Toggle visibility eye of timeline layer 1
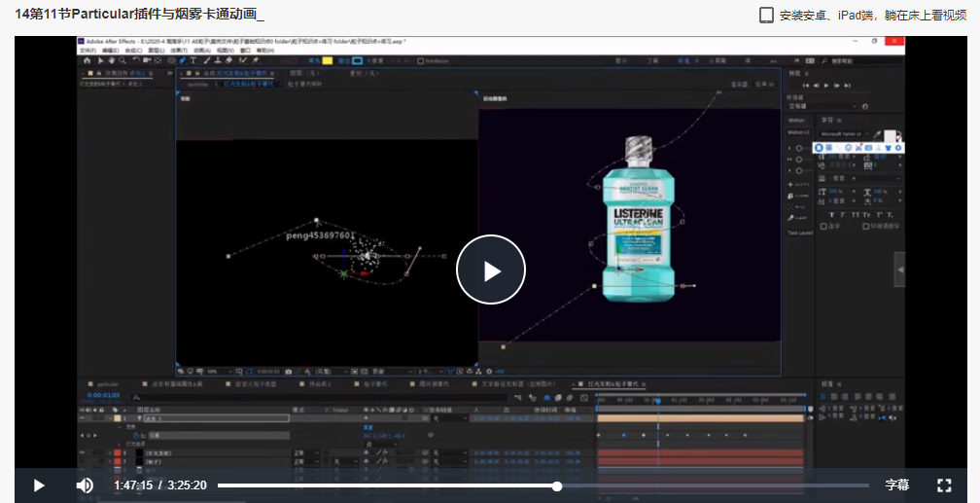Image resolution: width=980 pixels, height=503 pixels. (x=82, y=418)
